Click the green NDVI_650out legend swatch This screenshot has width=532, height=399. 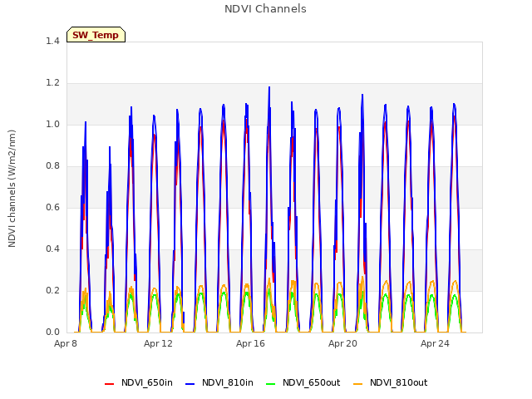click(x=270, y=384)
